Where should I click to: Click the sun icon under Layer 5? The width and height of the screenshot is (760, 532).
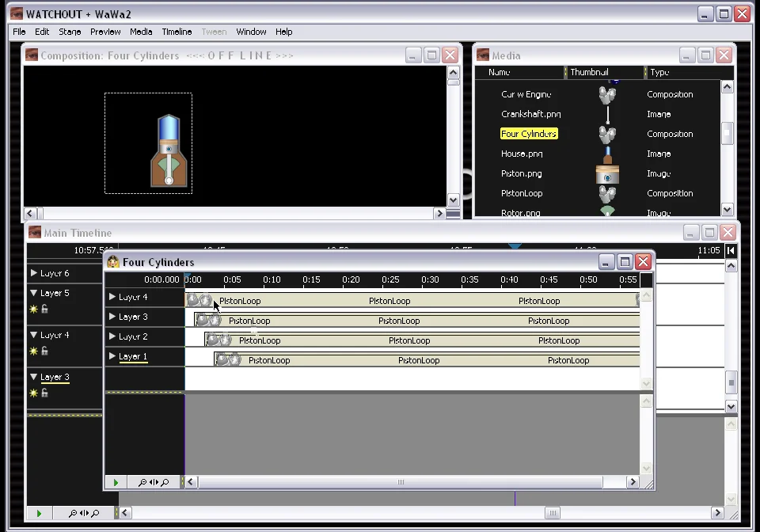(33, 309)
